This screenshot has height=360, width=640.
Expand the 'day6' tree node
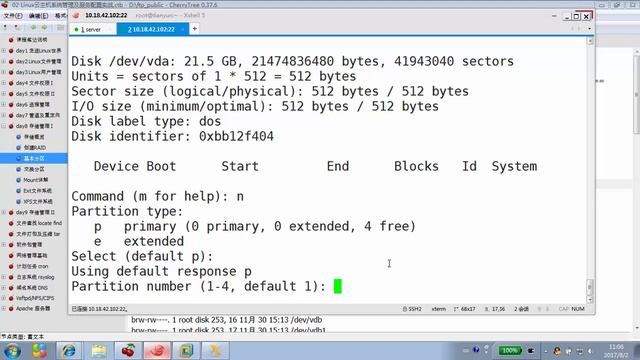point(4,104)
